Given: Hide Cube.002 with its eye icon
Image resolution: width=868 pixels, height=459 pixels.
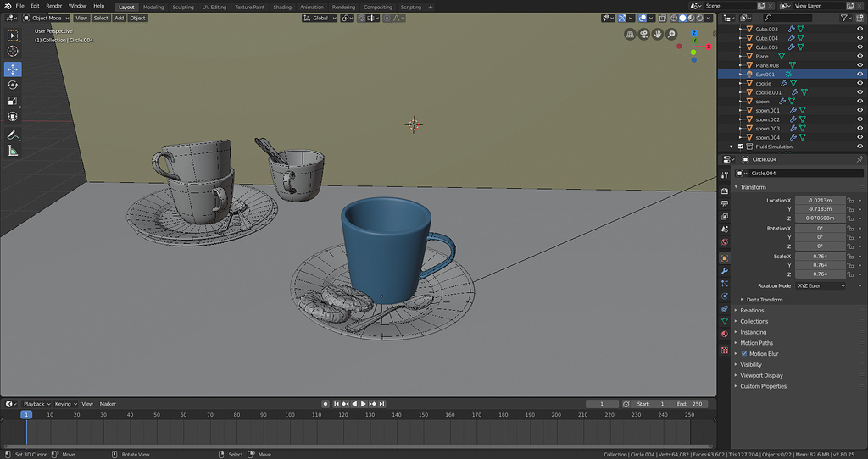Looking at the screenshot, I should click(x=860, y=30).
